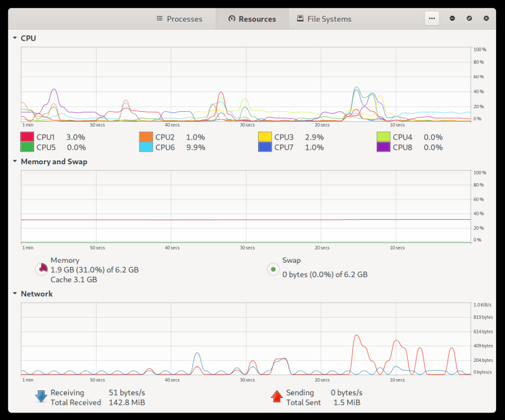Viewport: 505px width, 420px height.
Task: Switch to the File Systems tab
Action: (x=324, y=19)
